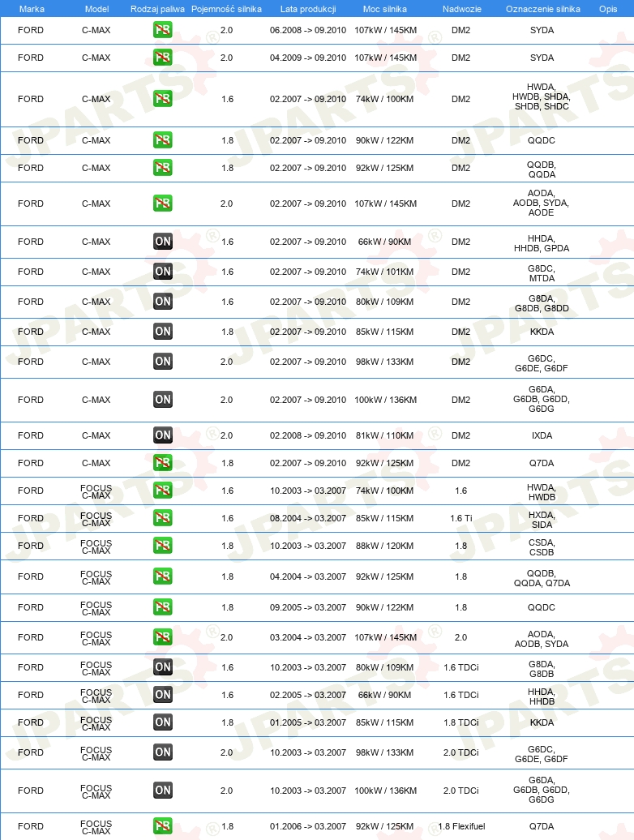Viewport: 634px width, 840px height.
Task: Select PB icon in 09.2005 QQDC row
Action: [x=163, y=607]
